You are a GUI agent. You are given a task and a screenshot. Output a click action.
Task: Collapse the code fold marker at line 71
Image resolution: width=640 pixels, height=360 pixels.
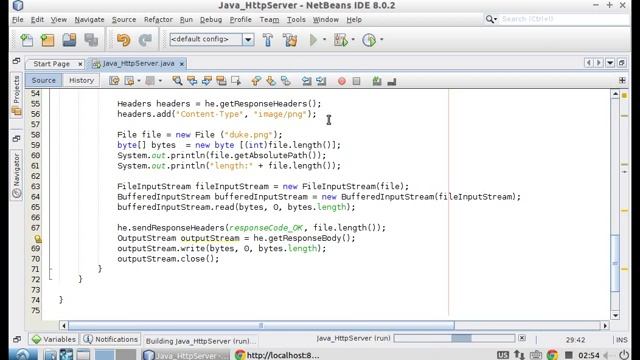51,269
